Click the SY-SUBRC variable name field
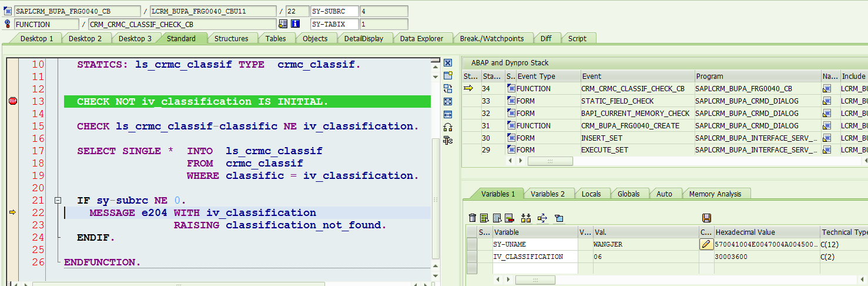868x286 pixels. tap(334, 11)
